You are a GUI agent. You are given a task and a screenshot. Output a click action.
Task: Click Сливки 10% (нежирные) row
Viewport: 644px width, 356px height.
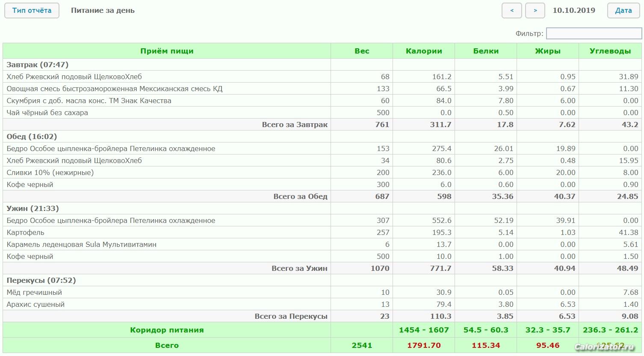point(322,172)
